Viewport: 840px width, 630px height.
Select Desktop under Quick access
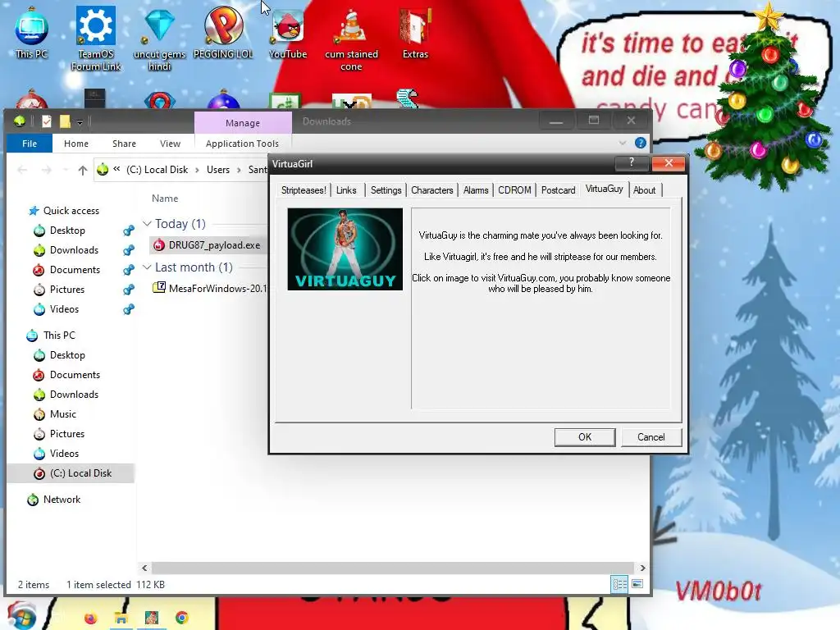pyautogui.click(x=67, y=231)
